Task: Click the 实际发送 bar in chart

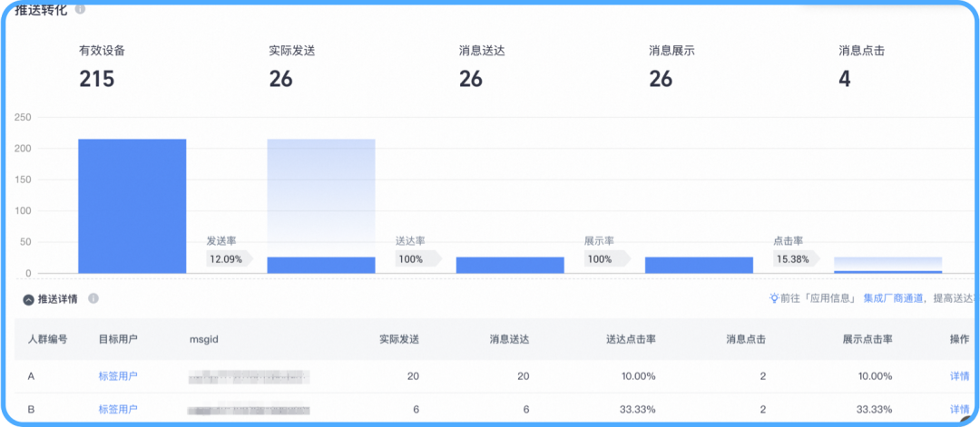Action: point(321,266)
